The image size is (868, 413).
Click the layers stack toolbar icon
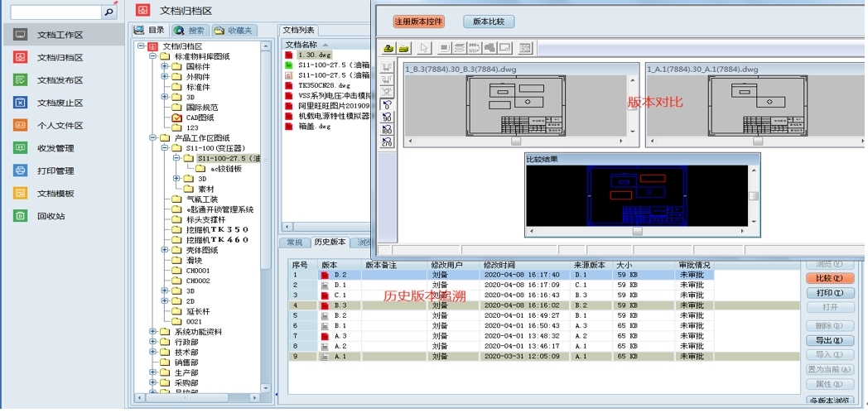(459, 48)
